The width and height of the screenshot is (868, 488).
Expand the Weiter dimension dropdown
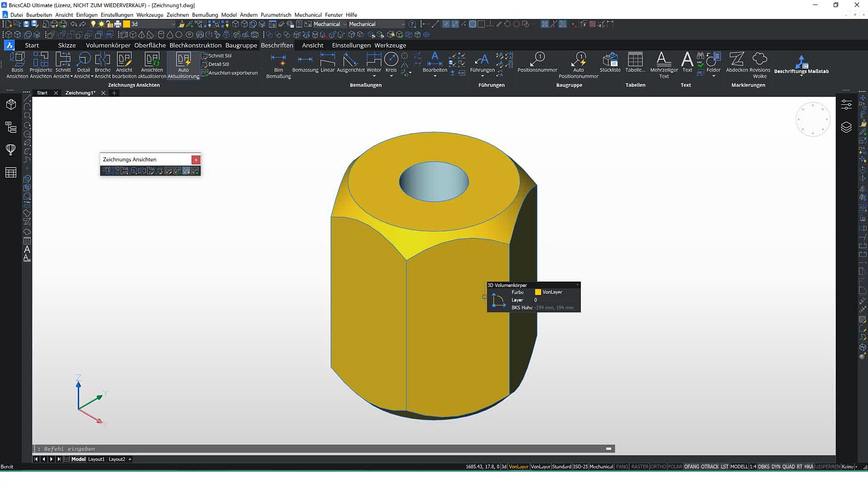374,76
